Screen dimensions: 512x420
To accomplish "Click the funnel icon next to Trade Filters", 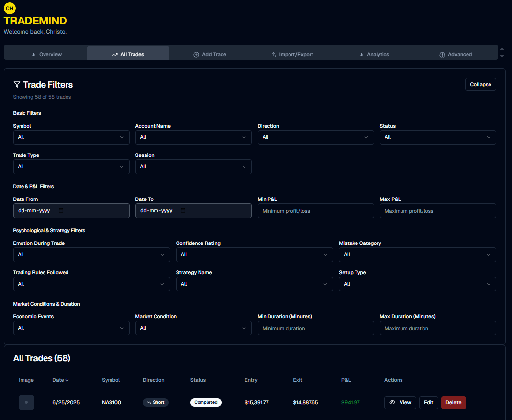I will pos(17,84).
